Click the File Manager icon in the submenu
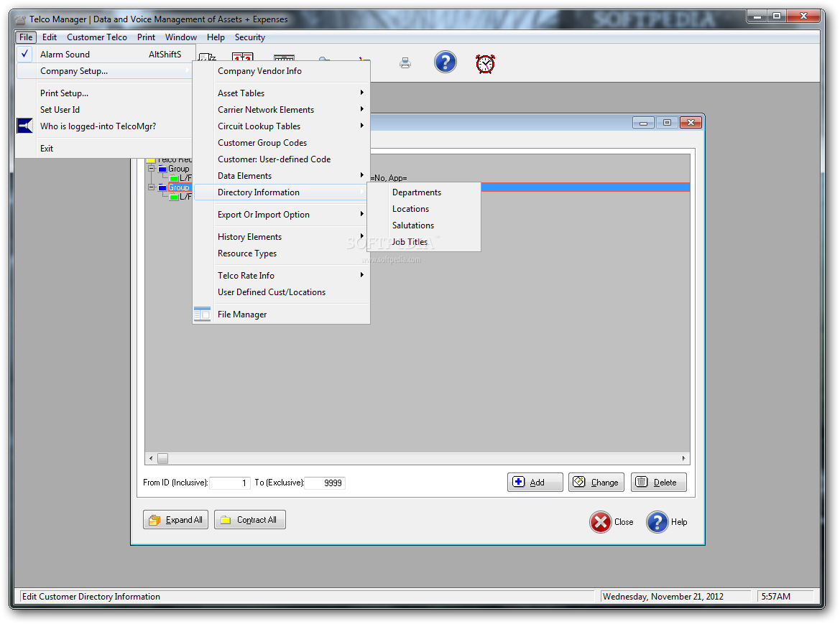 tap(202, 314)
